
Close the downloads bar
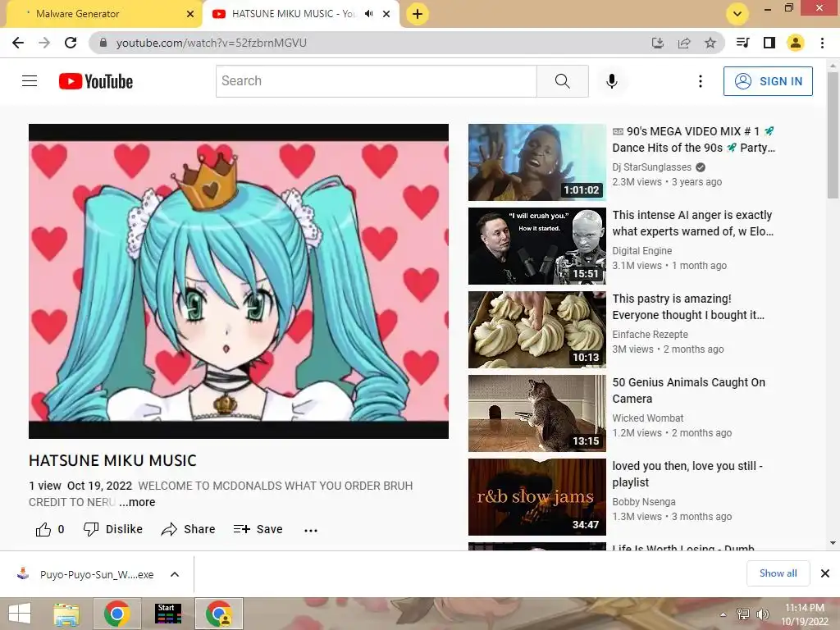pos(825,573)
